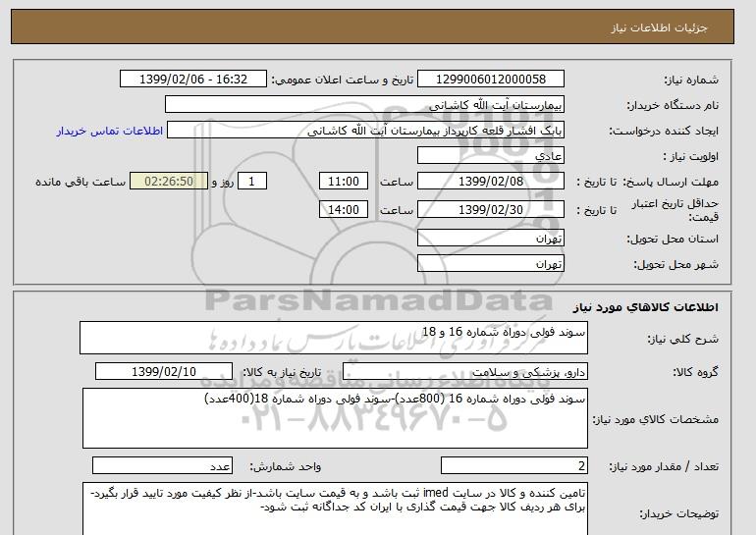756x535 pixels.
Task: Click the price validity time 14:00
Action: (x=344, y=210)
